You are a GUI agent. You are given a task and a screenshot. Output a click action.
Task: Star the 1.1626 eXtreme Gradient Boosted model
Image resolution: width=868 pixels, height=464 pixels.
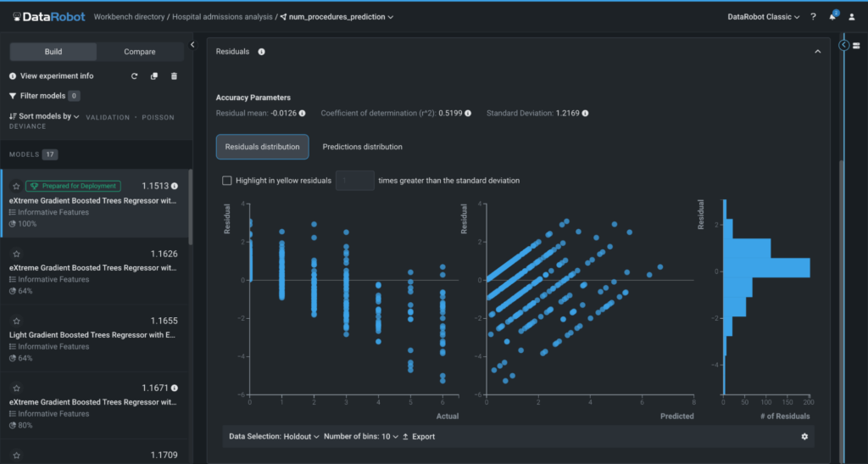pos(15,254)
